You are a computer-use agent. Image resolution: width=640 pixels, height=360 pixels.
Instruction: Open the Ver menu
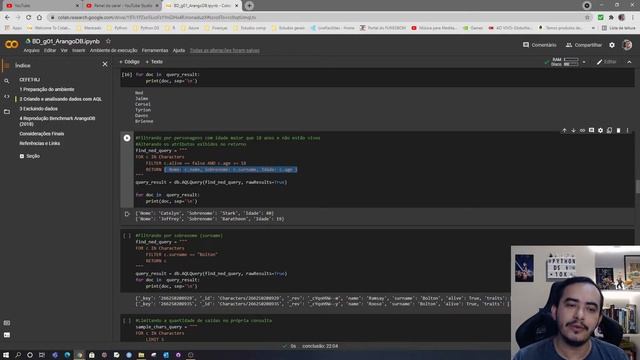coord(64,51)
